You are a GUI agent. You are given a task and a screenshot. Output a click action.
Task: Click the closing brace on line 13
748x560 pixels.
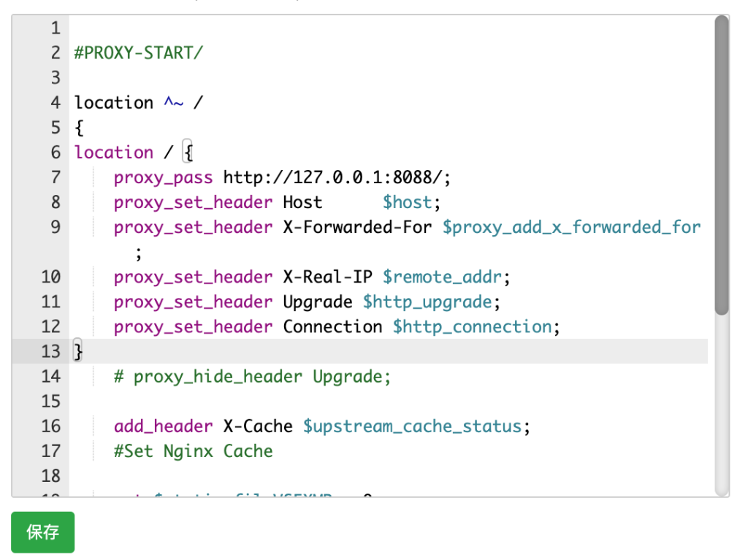pyautogui.click(x=79, y=351)
